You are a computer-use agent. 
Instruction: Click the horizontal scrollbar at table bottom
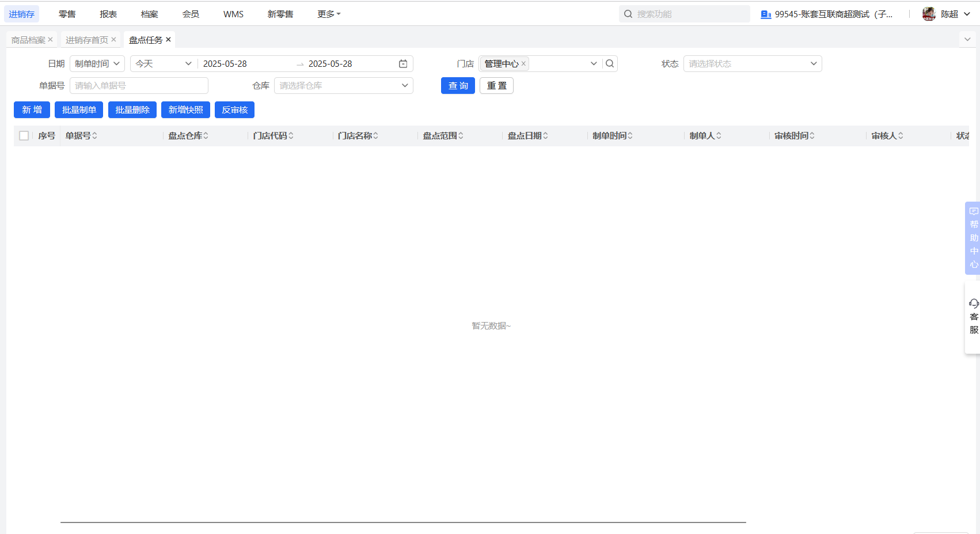pos(403,522)
